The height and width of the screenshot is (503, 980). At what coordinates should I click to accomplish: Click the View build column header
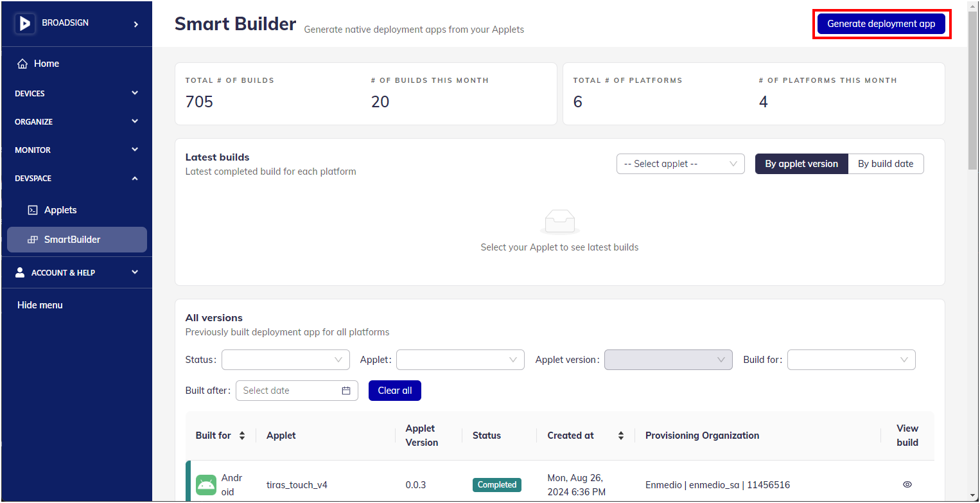907,436
